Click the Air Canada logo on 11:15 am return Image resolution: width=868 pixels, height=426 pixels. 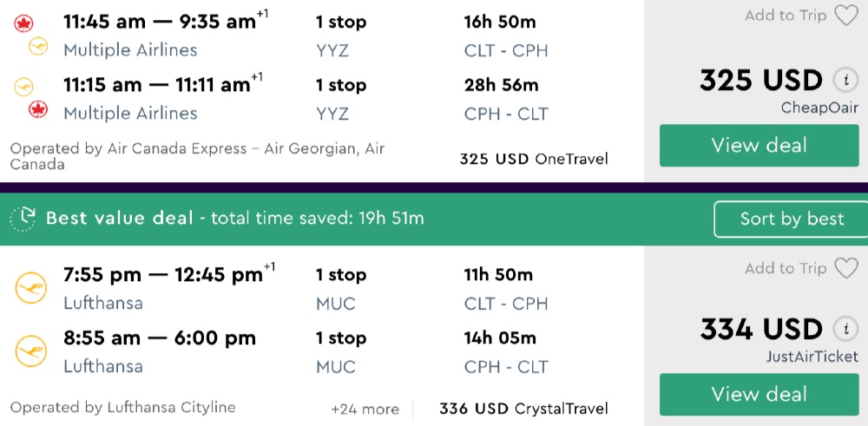38,109
